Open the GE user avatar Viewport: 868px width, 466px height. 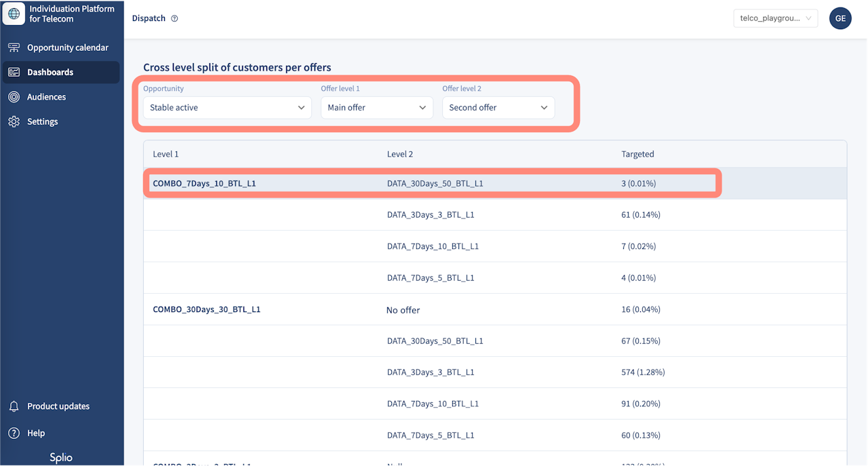coord(840,18)
